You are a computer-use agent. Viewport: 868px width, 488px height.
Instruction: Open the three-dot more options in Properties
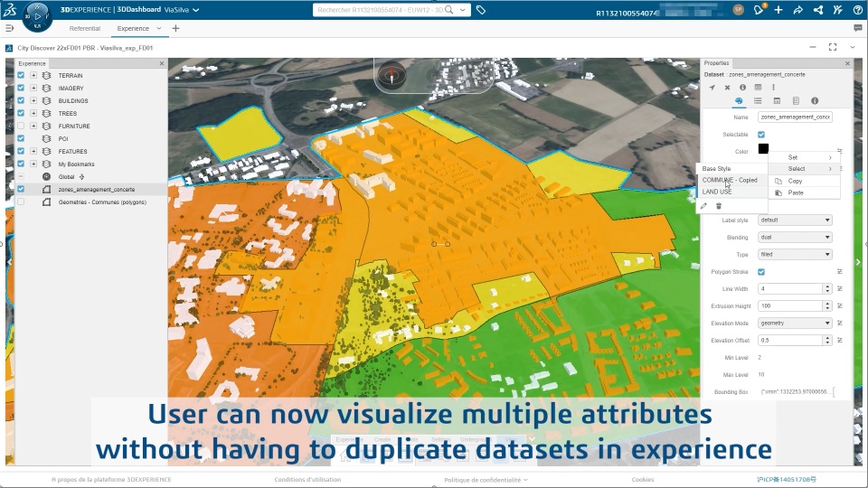(773, 88)
